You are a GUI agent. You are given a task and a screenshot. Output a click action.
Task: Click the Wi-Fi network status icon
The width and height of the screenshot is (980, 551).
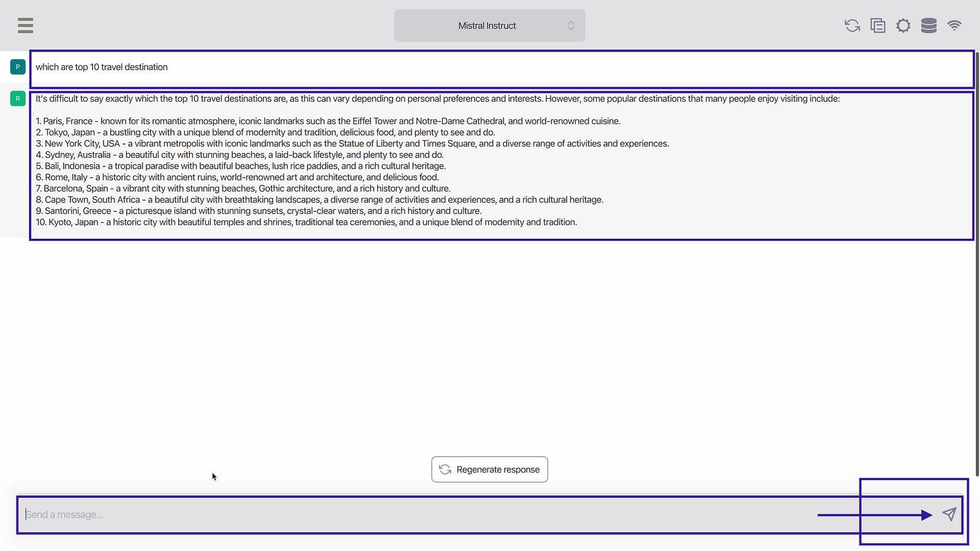point(954,25)
